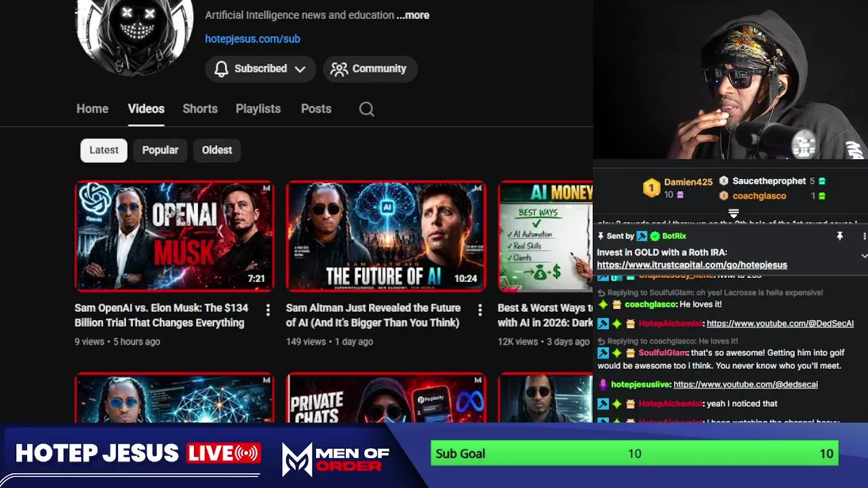Open the pinned message options dots
This screenshot has height=488, width=868.
(864, 236)
